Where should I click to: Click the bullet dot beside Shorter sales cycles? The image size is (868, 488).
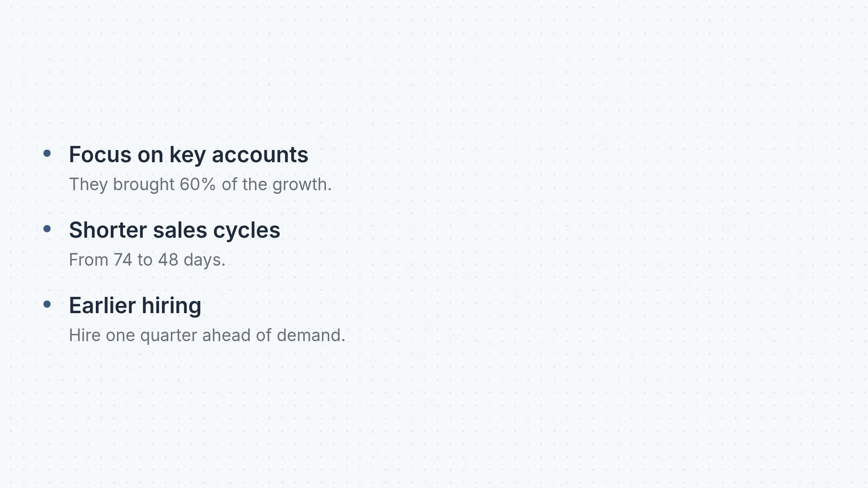(47, 229)
